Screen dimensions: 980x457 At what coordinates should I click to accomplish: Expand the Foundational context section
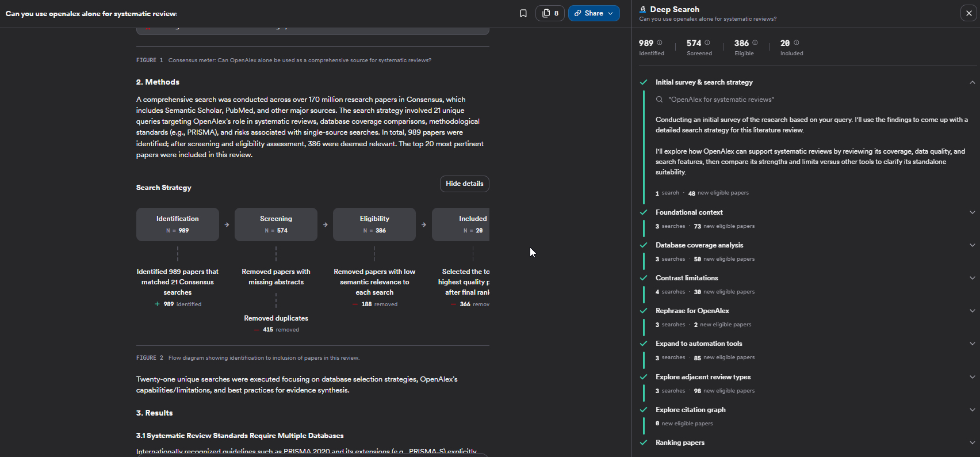[972, 212]
